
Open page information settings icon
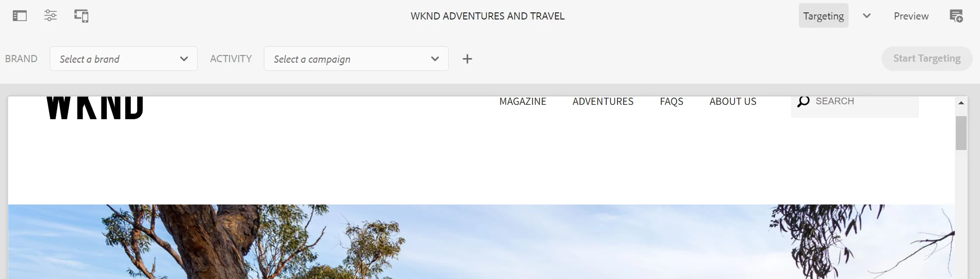(x=50, y=16)
